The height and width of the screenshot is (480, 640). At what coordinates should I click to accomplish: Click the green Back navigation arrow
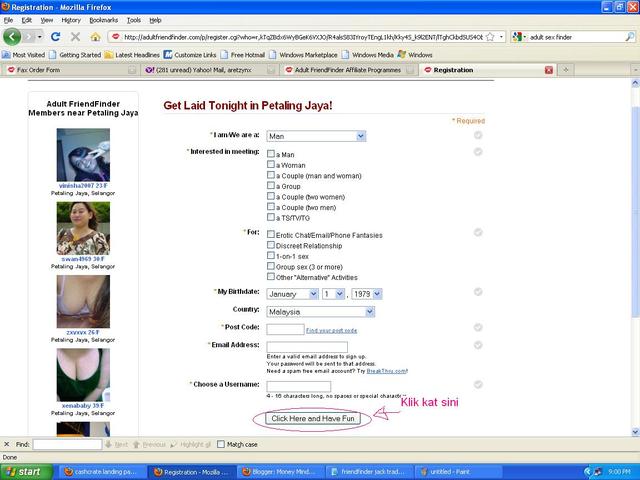12,37
